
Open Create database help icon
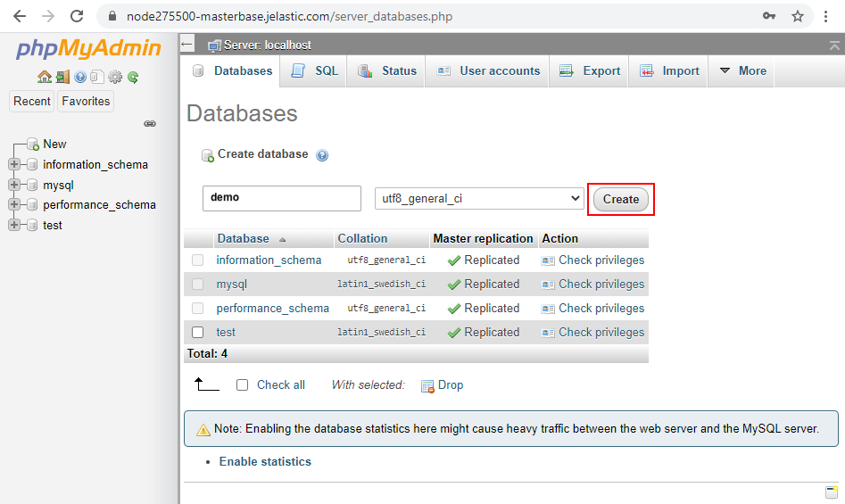coord(322,155)
